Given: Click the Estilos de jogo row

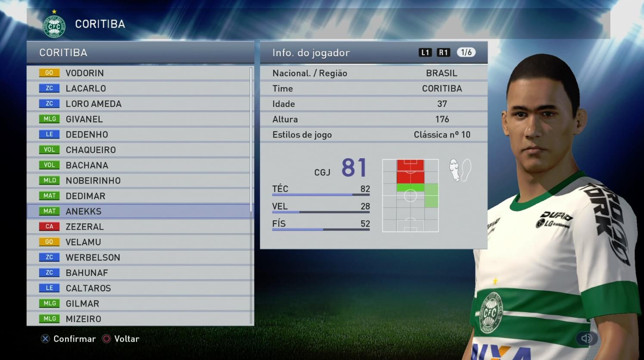Looking at the screenshot, I should pos(373,135).
